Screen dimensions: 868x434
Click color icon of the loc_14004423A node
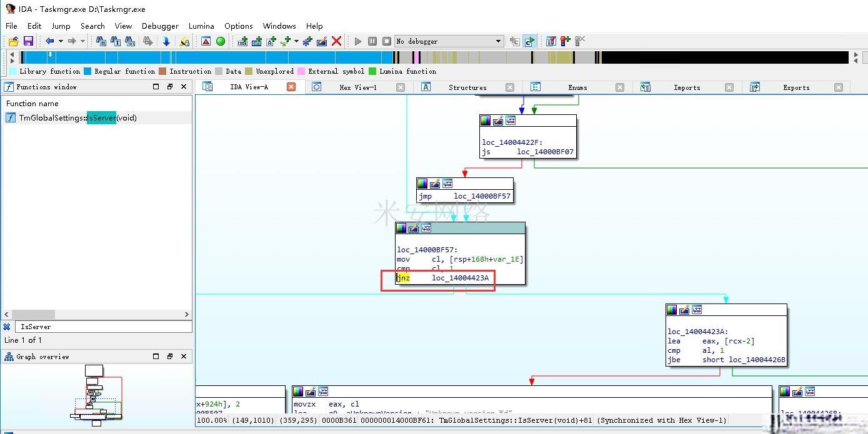672,310
